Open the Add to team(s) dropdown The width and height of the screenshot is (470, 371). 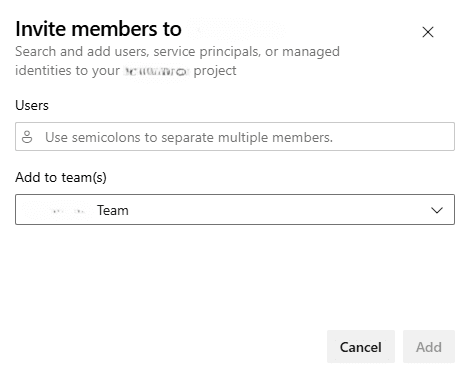point(235,210)
